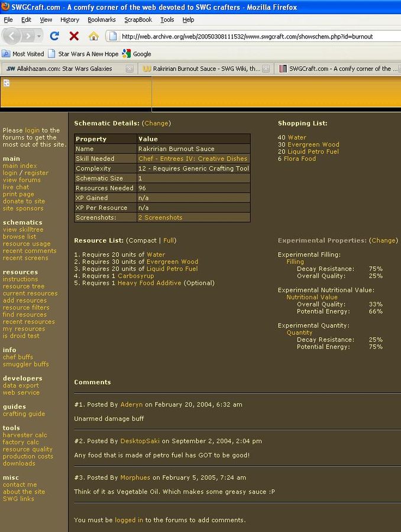The height and width of the screenshot is (532, 401).
Task: Open the 2 Screenshots link
Action: click(160, 218)
